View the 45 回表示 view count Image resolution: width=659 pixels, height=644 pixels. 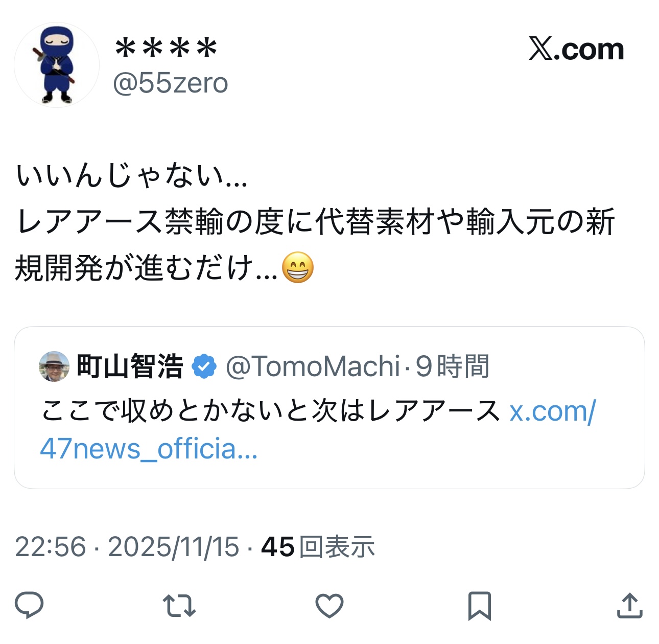tap(318, 546)
